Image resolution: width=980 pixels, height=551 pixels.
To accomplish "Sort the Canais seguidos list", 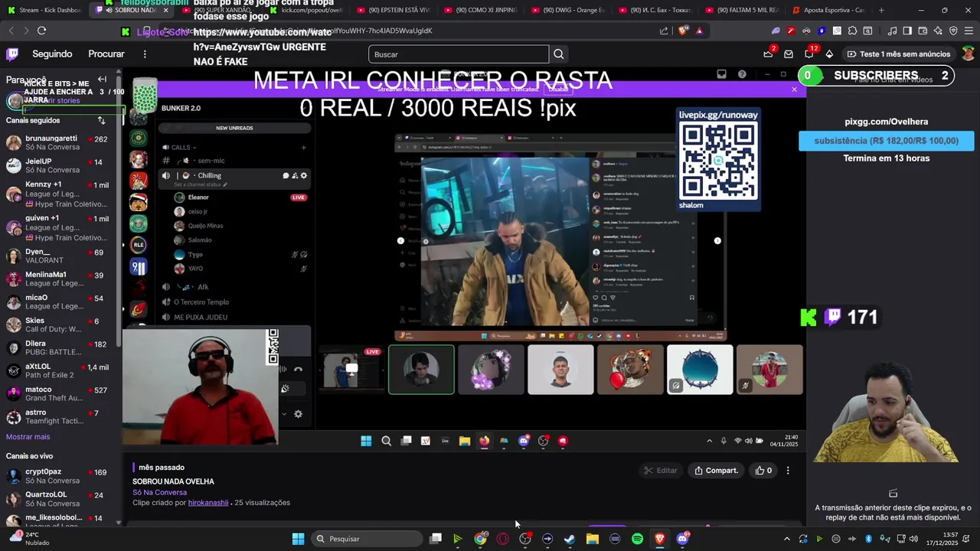I will 101,121.
